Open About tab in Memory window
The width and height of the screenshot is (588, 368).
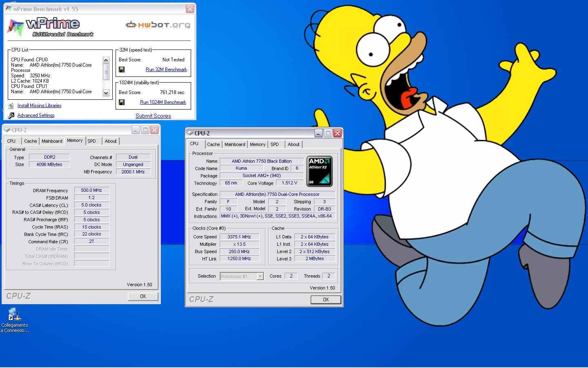(110, 141)
